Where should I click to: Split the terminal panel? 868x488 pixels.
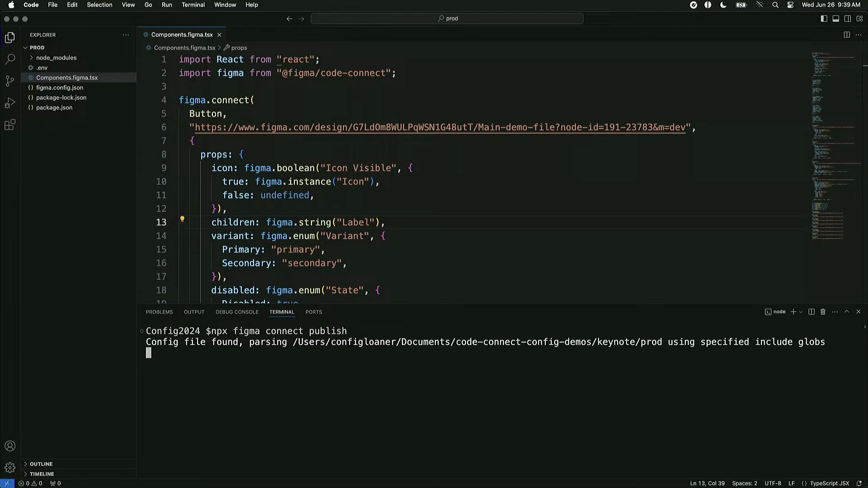click(811, 312)
